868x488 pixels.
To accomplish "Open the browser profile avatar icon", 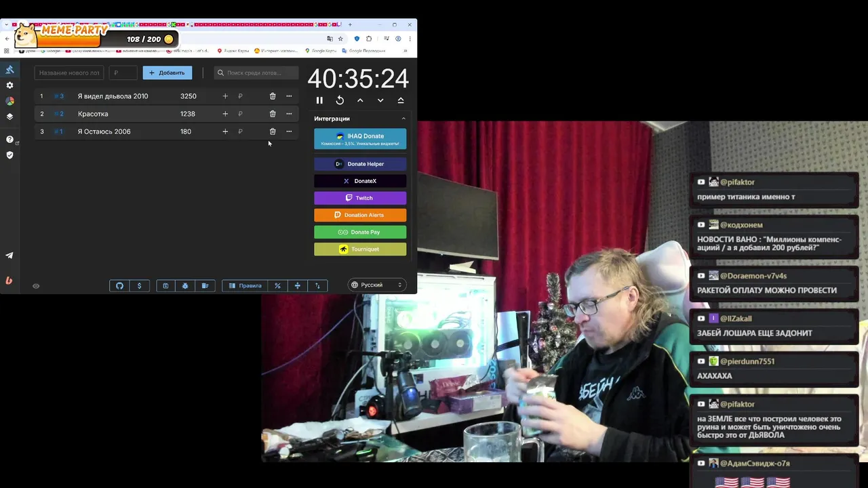I will click(x=398, y=39).
